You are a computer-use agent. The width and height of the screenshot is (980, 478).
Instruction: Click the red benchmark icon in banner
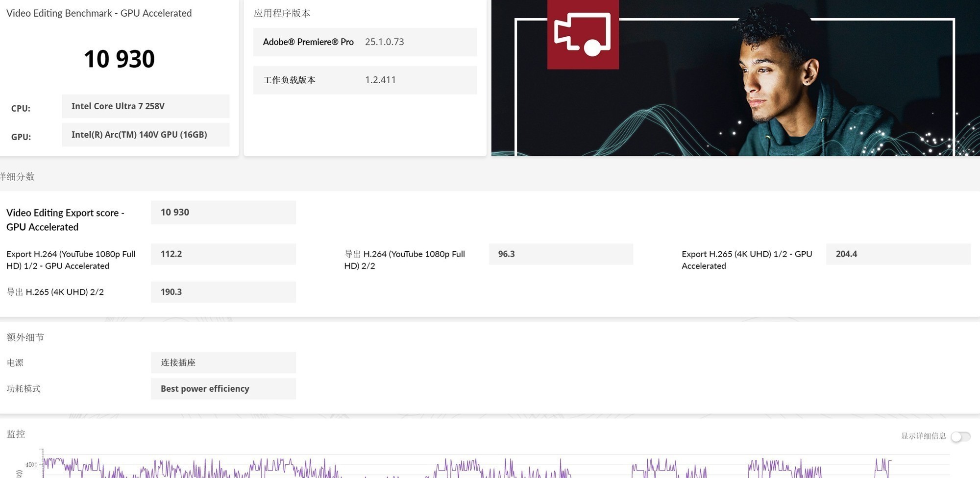tap(583, 34)
